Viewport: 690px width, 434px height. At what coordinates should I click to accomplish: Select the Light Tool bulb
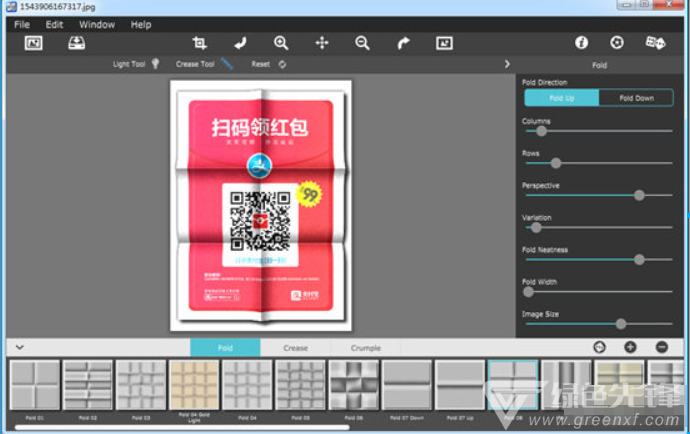[x=155, y=64]
